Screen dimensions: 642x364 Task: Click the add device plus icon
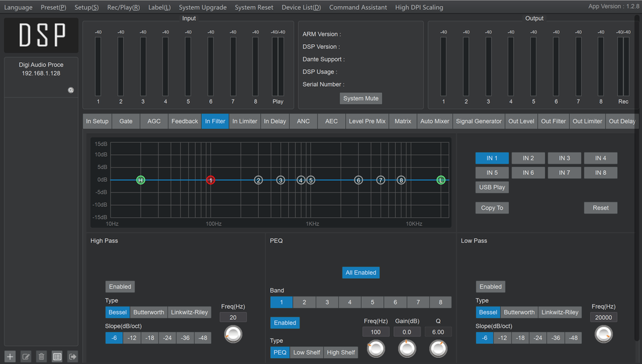tap(9, 357)
